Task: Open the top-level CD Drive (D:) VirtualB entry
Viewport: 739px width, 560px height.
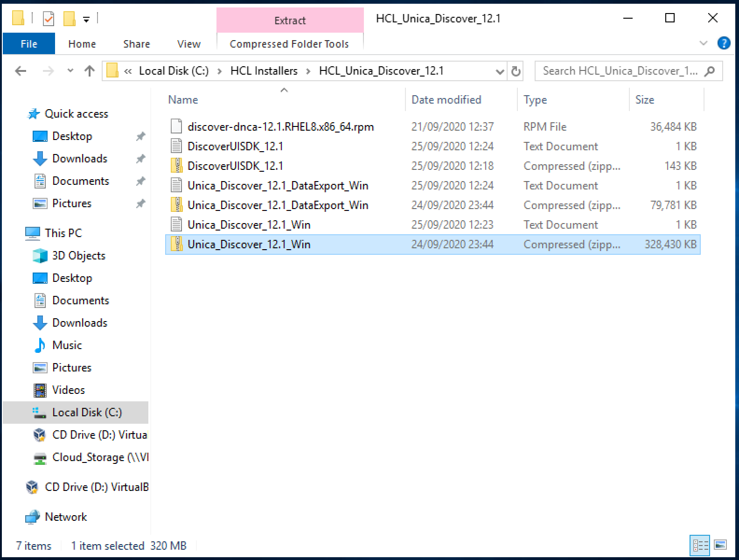Action: [97, 487]
